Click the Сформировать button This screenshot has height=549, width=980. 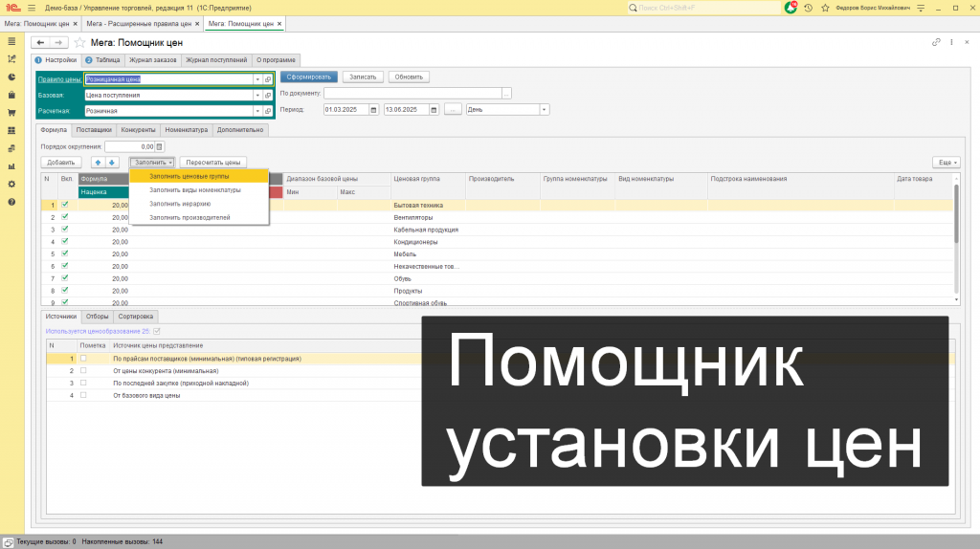tap(309, 77)
